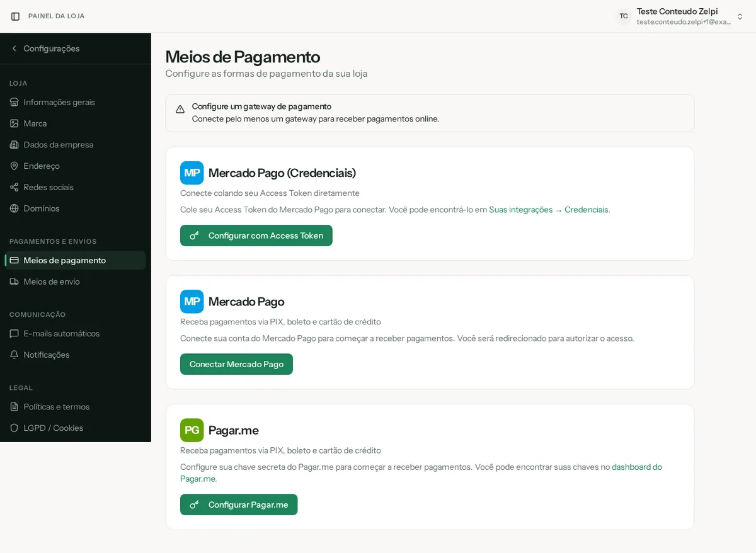The height and width of the screenshot is (553, 756).
Task: Open Informações gerais settings
Action: point(76,102)
